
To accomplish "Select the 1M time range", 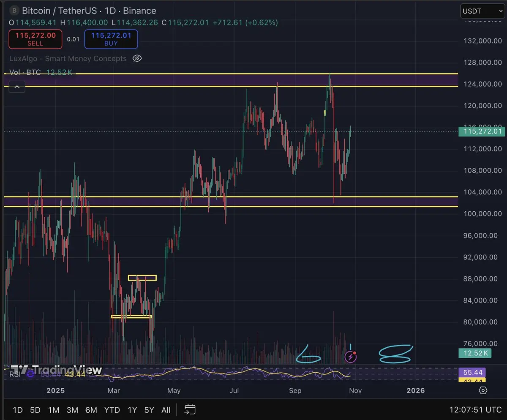I will [x=54, y=410].
